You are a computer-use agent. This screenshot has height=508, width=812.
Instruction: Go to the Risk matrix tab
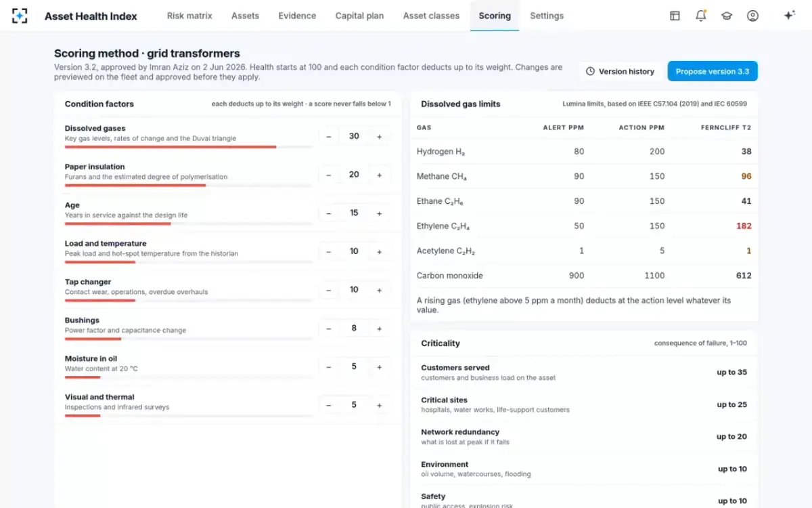[189, 16]
